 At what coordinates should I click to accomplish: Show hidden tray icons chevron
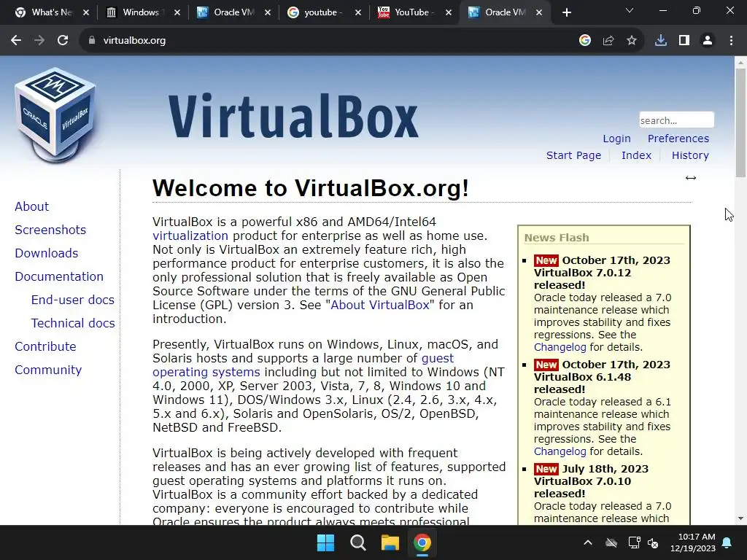588,542
